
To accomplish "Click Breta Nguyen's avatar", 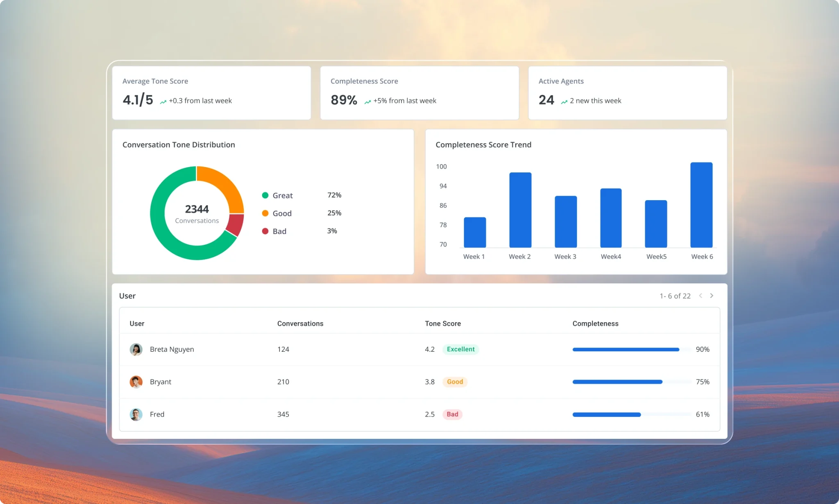I will tap(136, 349).
